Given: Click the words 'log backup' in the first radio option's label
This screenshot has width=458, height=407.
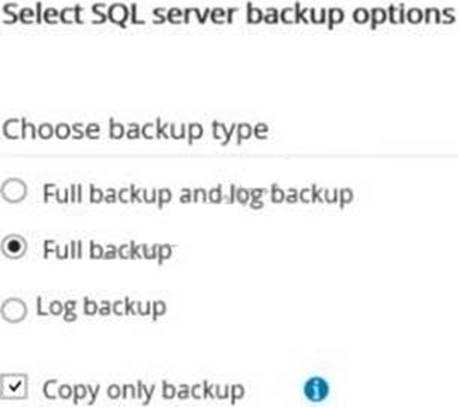Looking at the screenshot, I should (289, 196).
